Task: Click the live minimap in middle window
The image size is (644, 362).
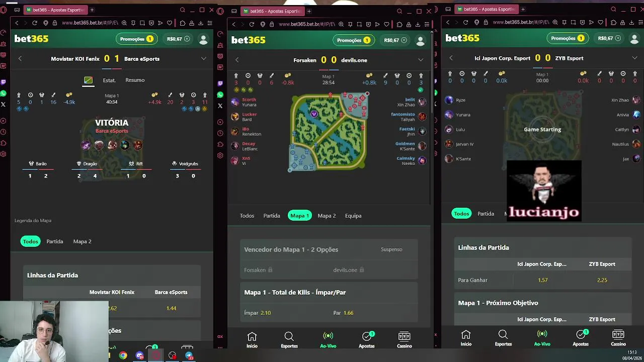Action: pyautogui.click(x=329, y=132)
